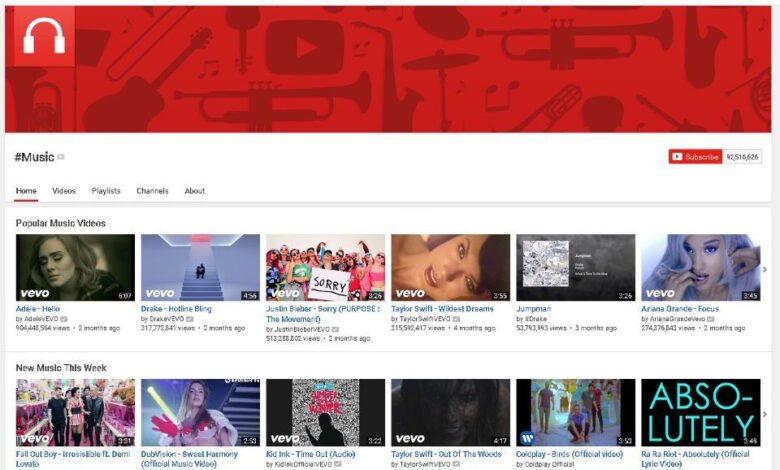
Task: Open Fall Out Boy - Irresistible title link
Action: tap(73, 459)
